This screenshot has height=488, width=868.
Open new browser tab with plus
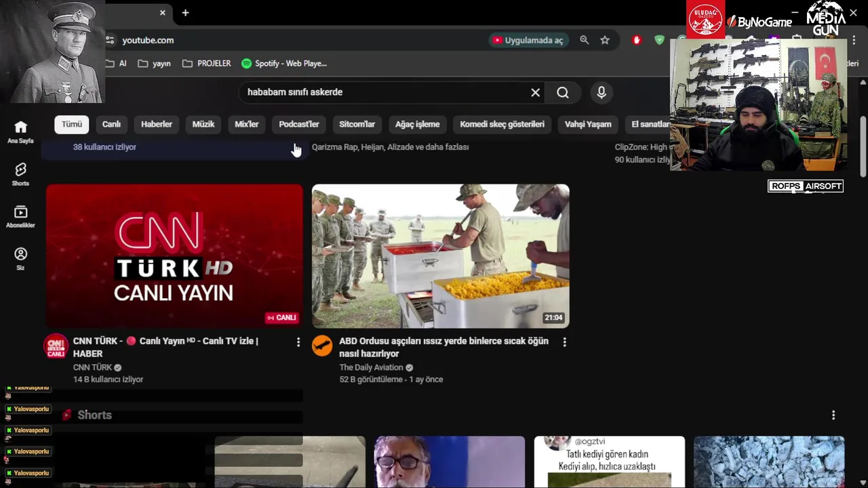click(185, 13)
